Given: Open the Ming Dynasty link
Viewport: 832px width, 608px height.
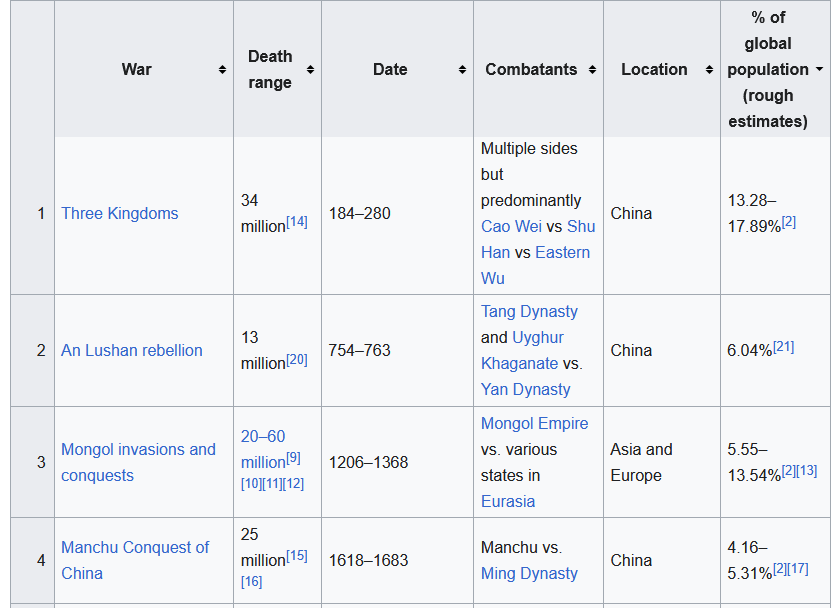Looking at the screenshot, I should click(x=529, y=573).
